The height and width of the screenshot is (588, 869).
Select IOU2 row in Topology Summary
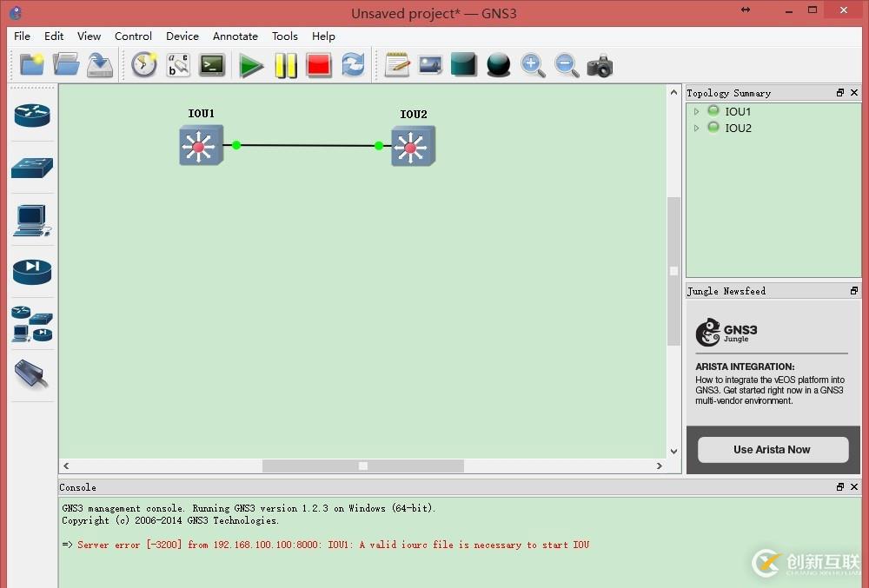click(x=773, y=128)
